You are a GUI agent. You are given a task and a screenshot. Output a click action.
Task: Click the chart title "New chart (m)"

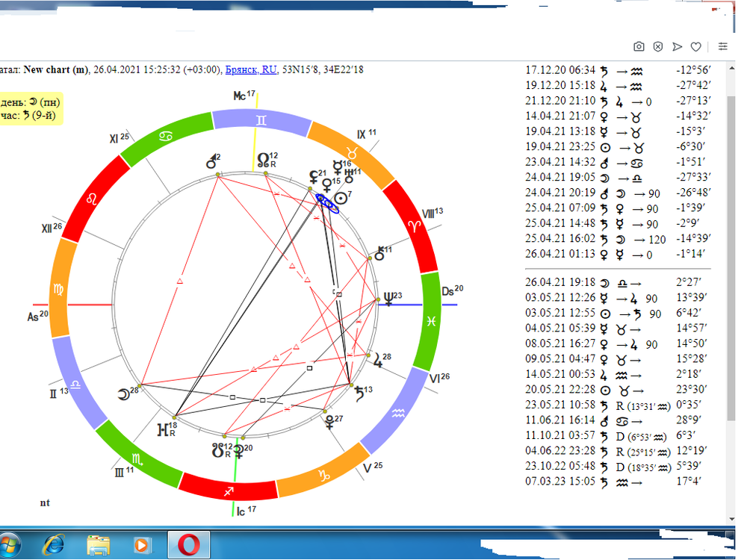tap(56, 69)
